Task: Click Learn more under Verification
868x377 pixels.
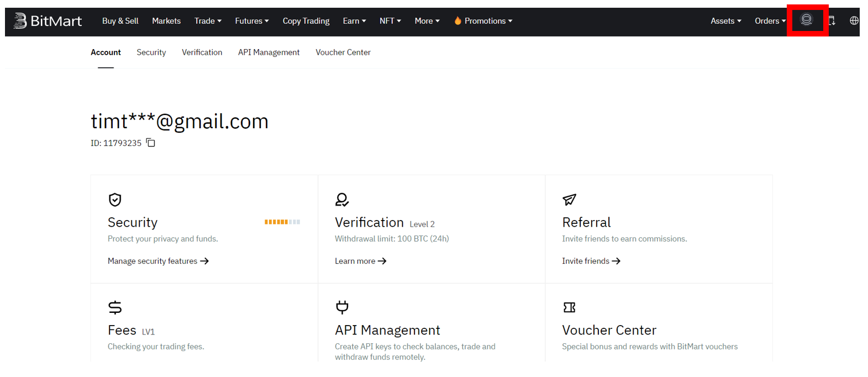Action: [360, 261]
